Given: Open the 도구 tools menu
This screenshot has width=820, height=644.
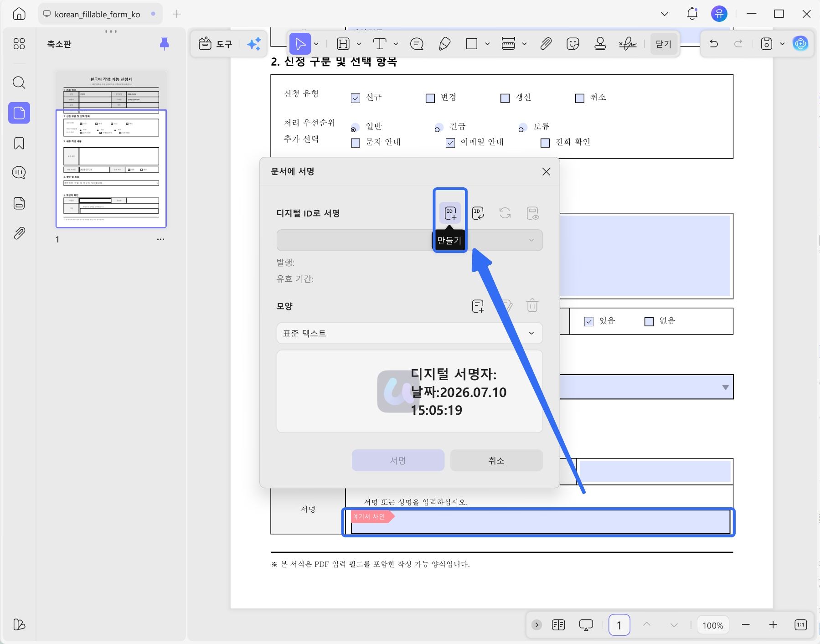Looking at the screenshot, I should [216, 44].
